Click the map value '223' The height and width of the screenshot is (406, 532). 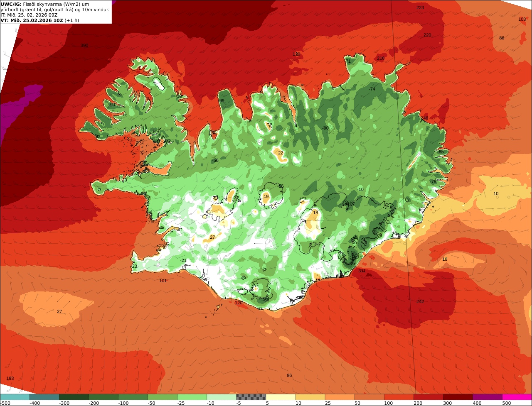click(420, 7)
